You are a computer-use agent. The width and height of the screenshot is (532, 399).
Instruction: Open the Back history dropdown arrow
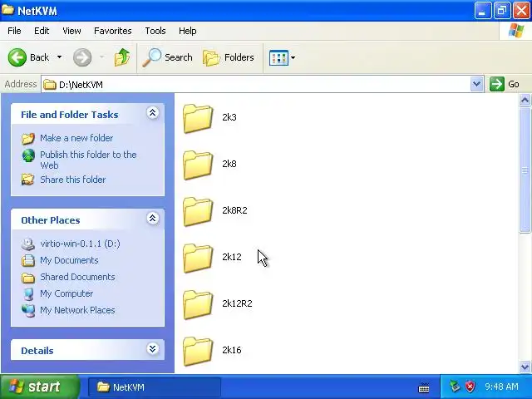pyautogui.click(x=59, y=57)
